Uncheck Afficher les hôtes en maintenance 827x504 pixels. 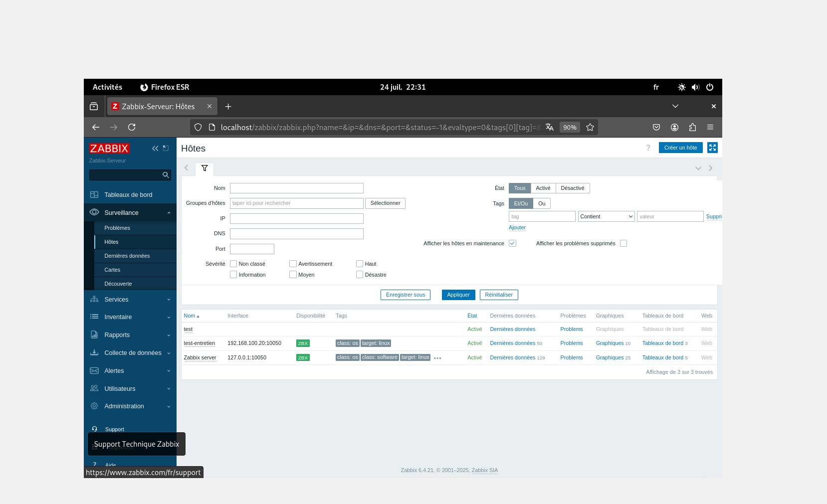click(512, 243)
